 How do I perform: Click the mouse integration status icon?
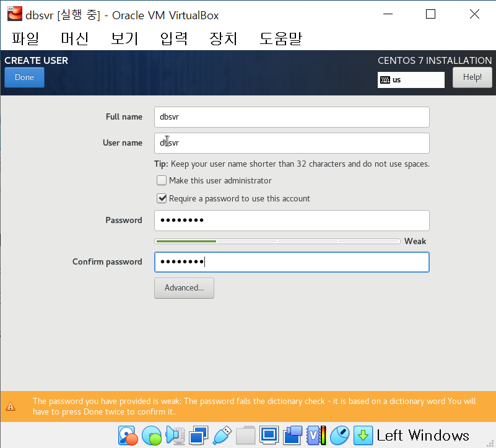point(339,436)
